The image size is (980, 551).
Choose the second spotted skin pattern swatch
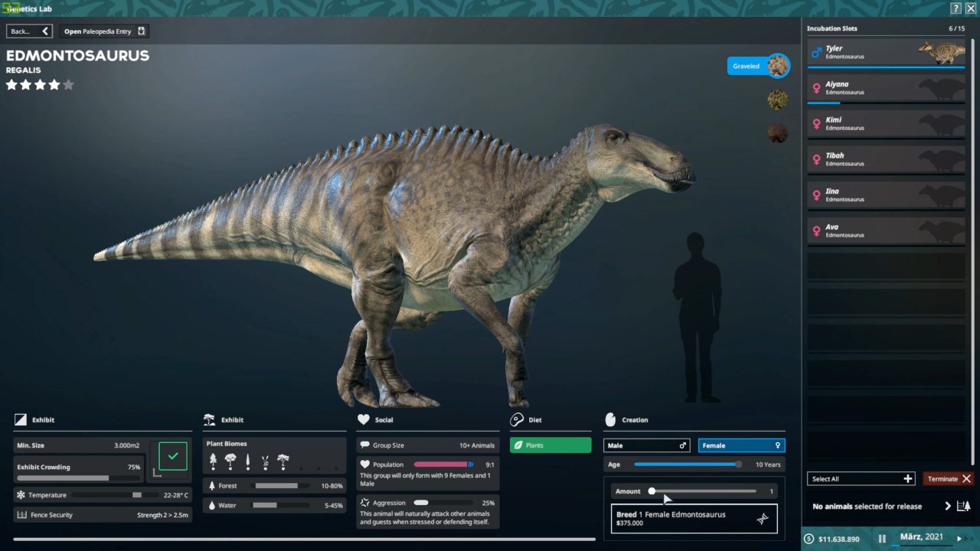tap(778, 99)
